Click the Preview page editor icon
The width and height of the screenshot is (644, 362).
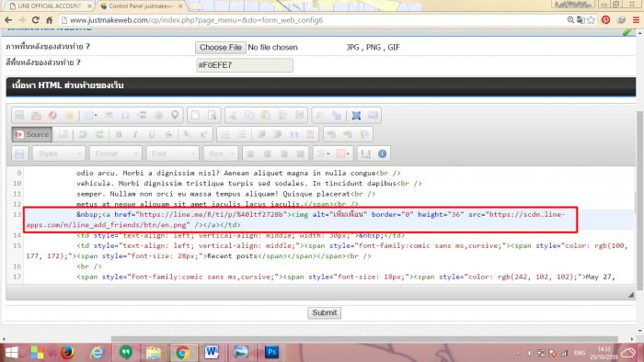(212, 115)
